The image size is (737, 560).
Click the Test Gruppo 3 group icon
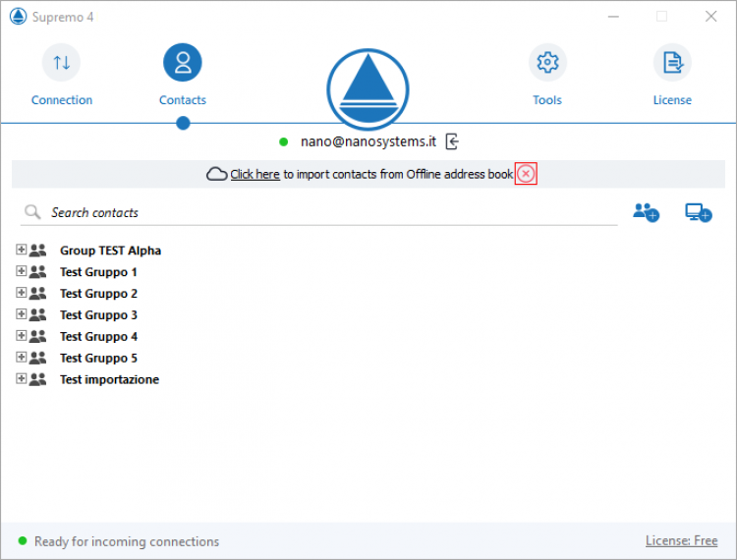(x=37, y=314)
